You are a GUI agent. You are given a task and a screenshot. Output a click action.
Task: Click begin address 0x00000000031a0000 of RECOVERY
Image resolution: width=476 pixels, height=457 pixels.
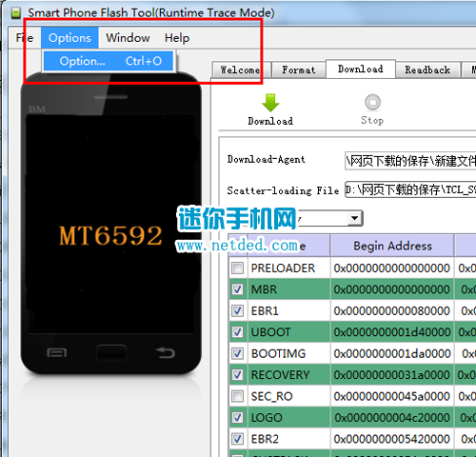(x=392, y=375)
